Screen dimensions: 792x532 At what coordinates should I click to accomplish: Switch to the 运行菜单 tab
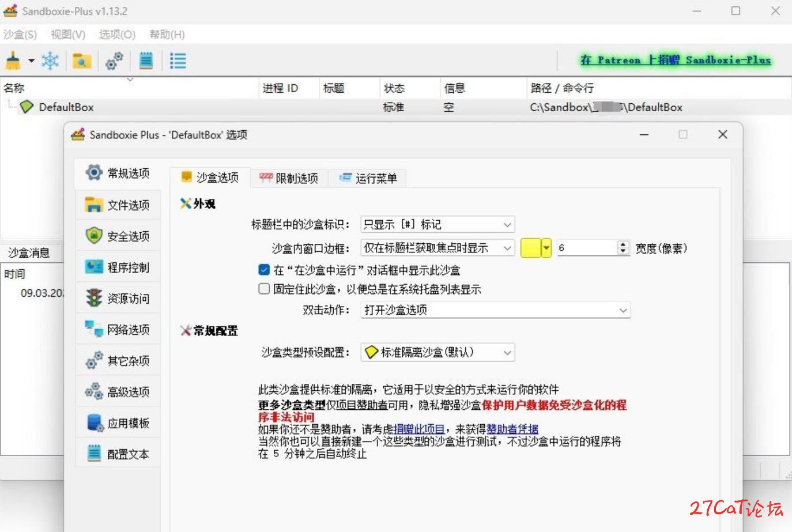point(368,178)
